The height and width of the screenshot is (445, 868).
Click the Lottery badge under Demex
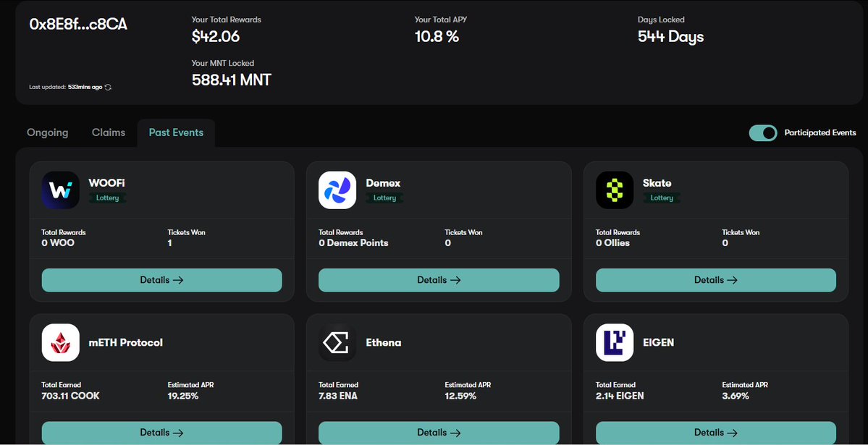[384, 198]
